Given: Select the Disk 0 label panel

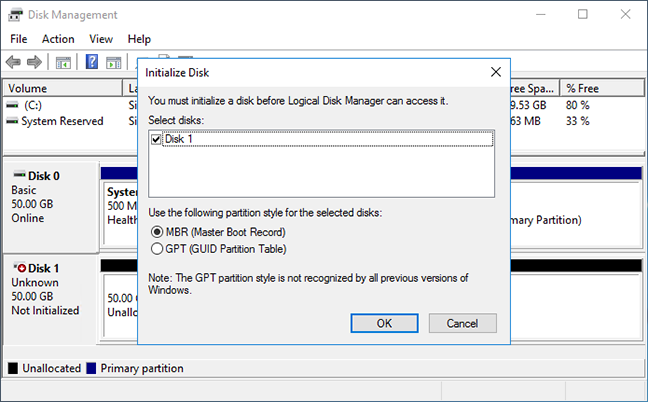Looking at the screenshot, I should (x=51, y=207).
